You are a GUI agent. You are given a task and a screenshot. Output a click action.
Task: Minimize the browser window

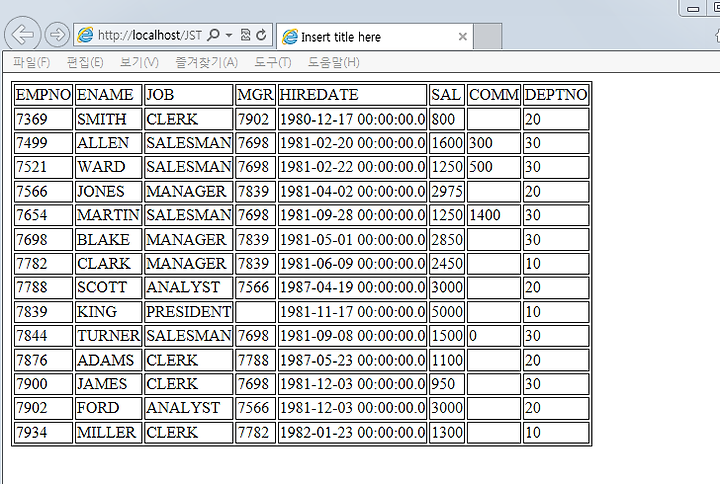pos(693,8)
